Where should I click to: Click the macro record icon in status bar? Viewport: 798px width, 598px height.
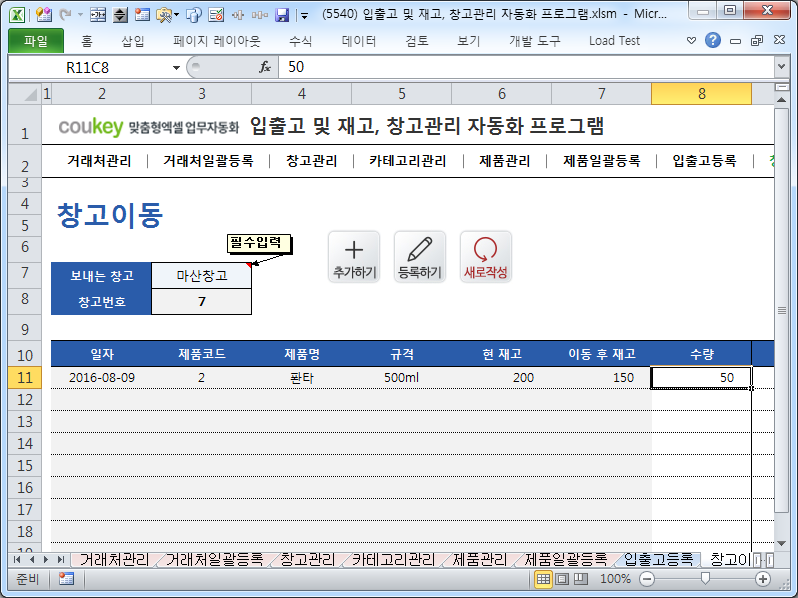pos(66,579)
